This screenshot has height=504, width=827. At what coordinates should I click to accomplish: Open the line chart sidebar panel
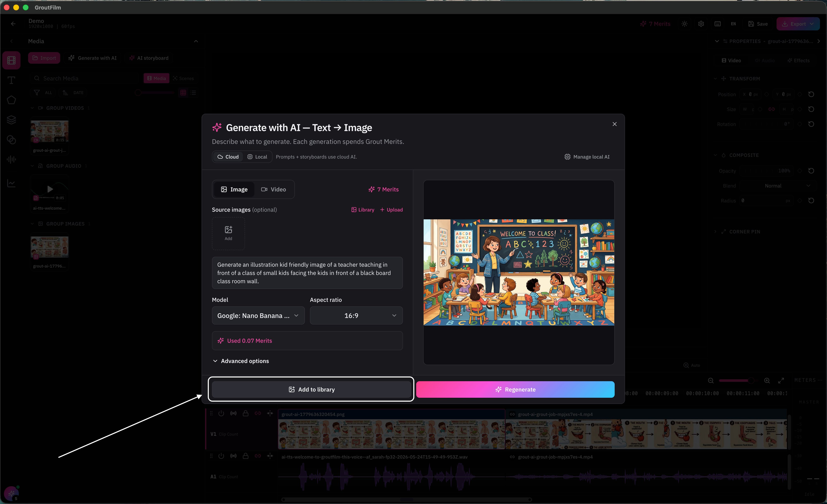click(x=11, y=183)
